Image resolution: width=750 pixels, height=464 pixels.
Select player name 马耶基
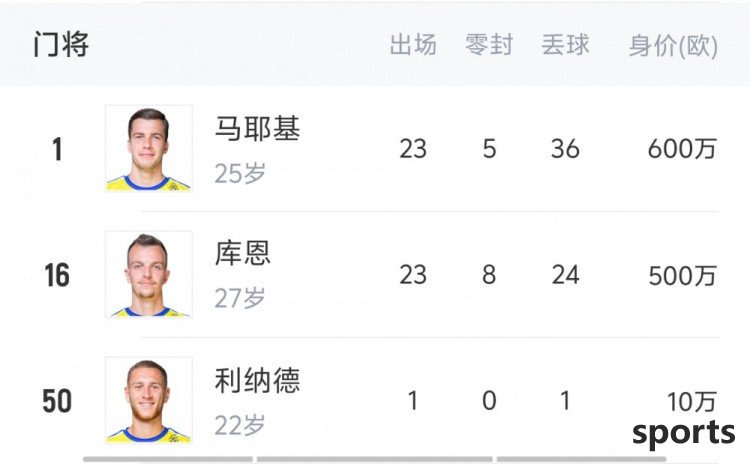pos(257,129)
